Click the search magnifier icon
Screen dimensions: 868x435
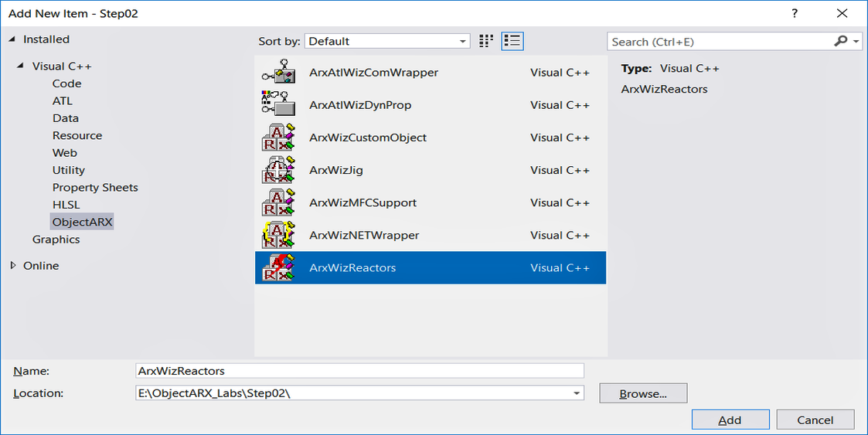coord(840,41)
